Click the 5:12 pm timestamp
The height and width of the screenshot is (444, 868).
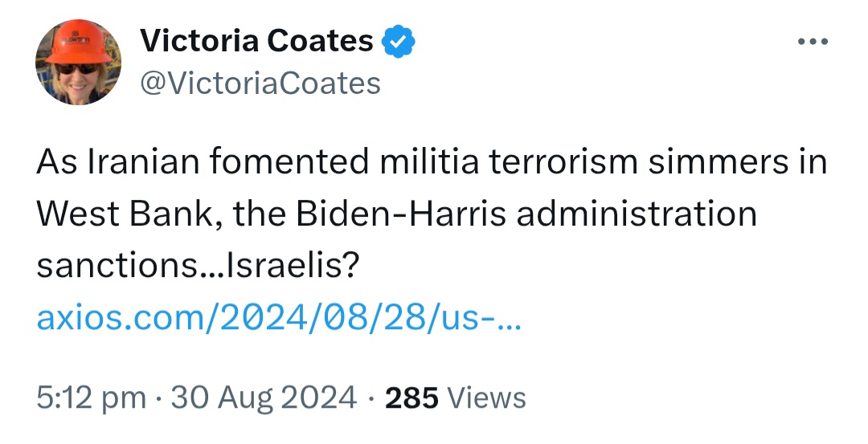91,397
